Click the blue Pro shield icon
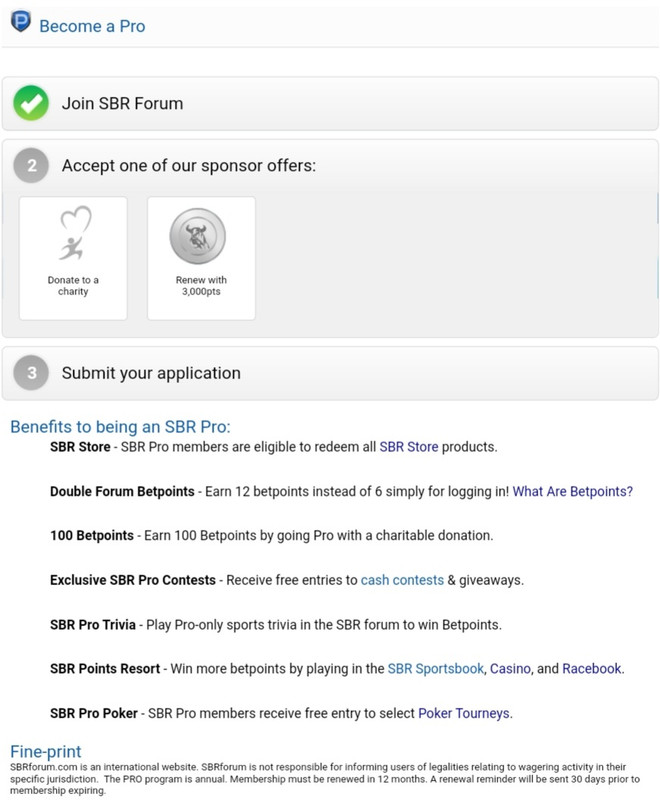The image size is (660, 800). pos(21,22)
